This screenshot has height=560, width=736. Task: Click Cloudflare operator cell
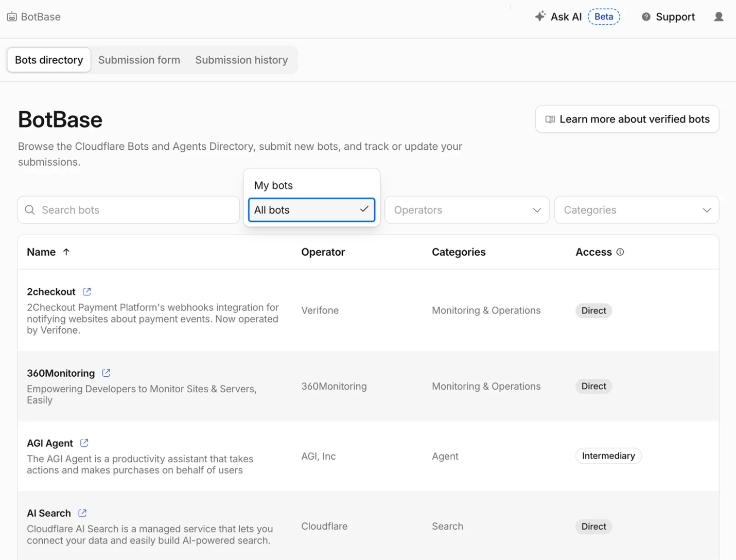(324, 526)
